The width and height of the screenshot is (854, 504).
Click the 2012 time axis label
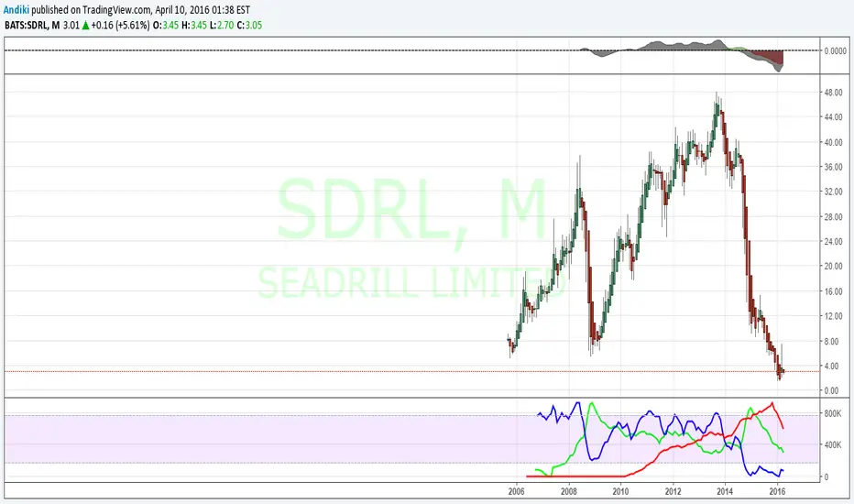click(x=673, y=491)
